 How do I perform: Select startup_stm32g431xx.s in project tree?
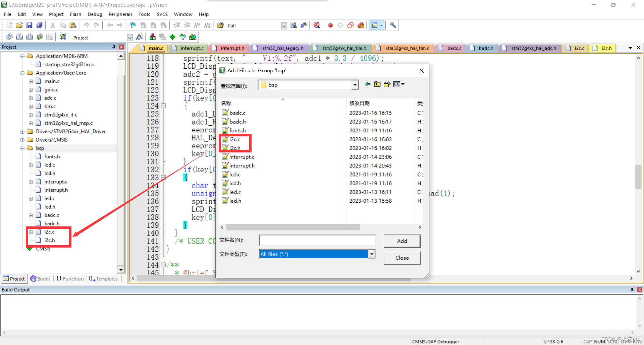[x=69, y=64]
